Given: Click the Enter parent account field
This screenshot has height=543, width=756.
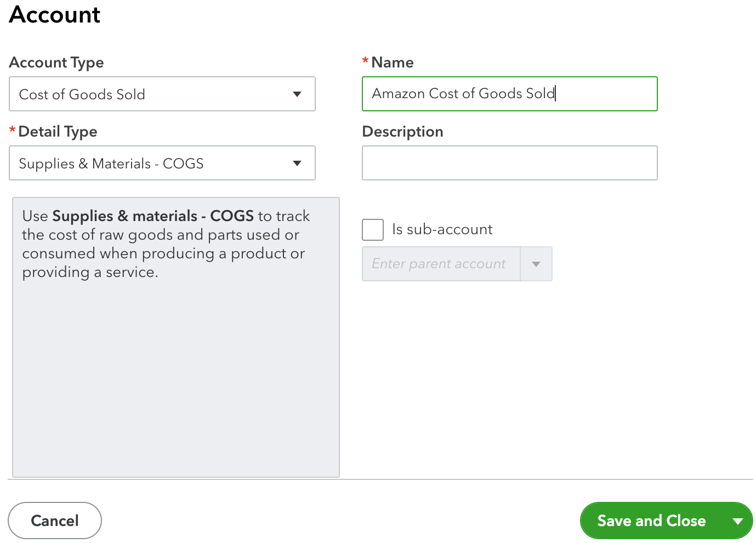Looking at the screenshot, I should tap(441, 264).
